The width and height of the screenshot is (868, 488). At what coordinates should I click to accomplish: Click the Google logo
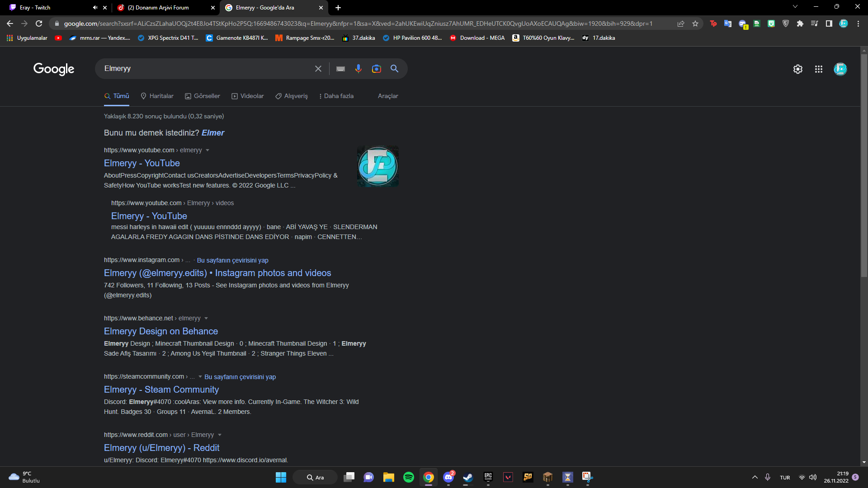point(54,69)
